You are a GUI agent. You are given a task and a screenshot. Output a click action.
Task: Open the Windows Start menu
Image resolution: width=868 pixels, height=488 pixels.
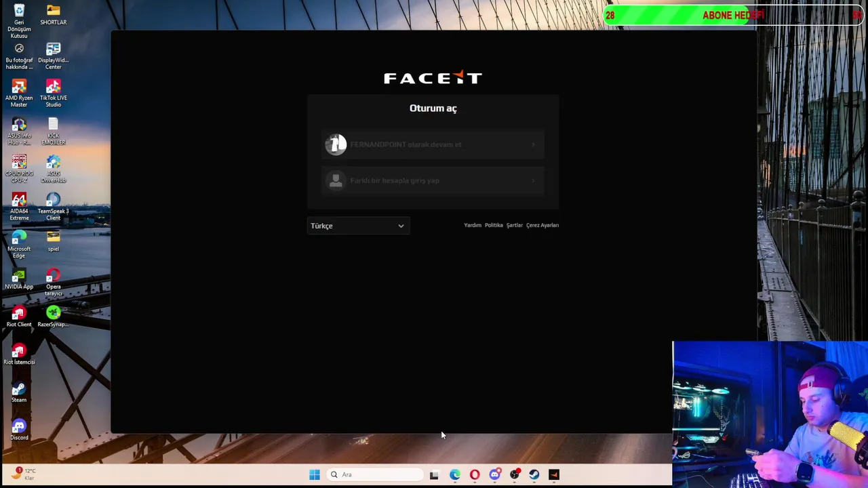point(315,474)
